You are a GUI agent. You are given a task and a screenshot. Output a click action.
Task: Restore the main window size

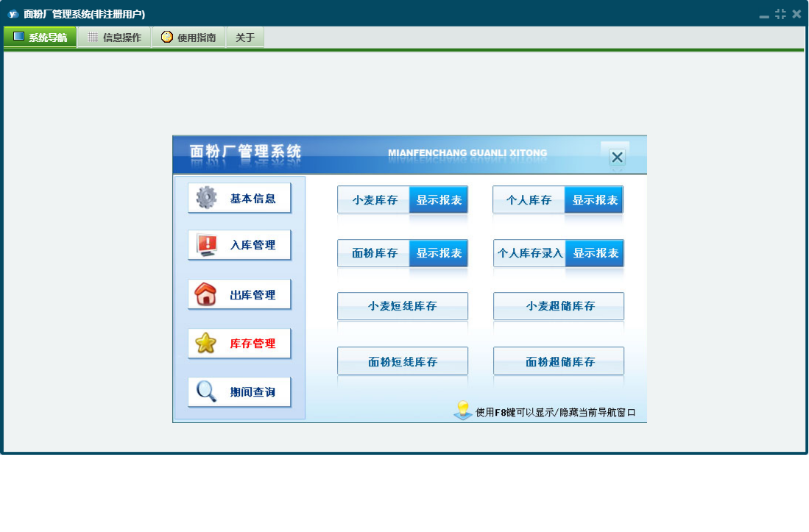[780, 14]
